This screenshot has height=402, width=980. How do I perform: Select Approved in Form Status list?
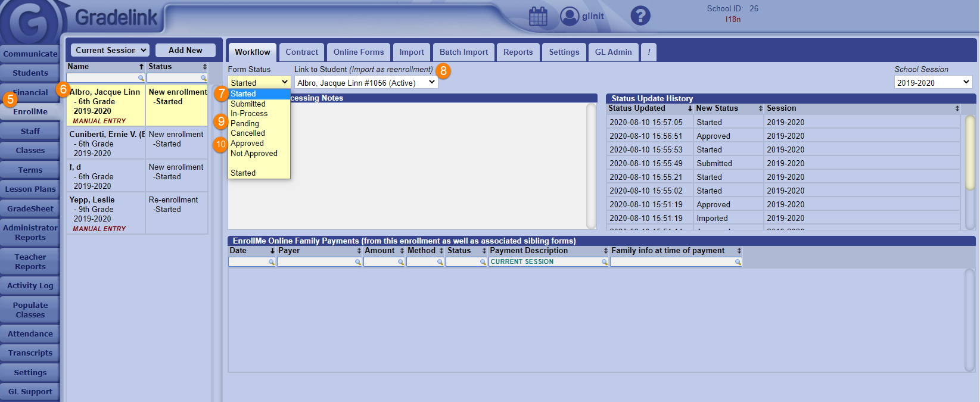[247, 144]
